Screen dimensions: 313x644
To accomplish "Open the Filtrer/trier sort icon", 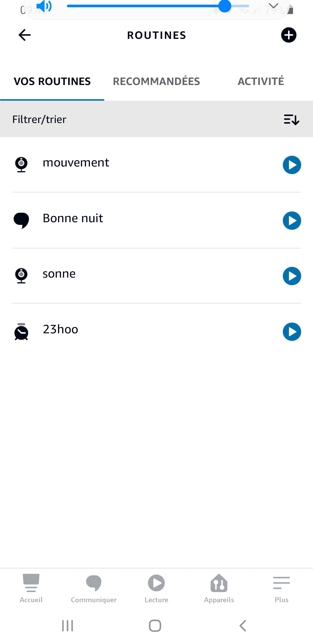I will click(291, 119).
